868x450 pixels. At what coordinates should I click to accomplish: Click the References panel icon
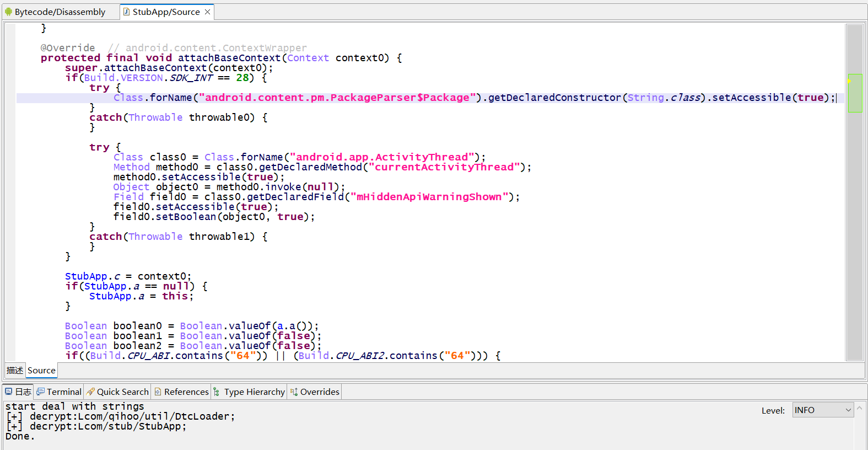tap(158, 392)
